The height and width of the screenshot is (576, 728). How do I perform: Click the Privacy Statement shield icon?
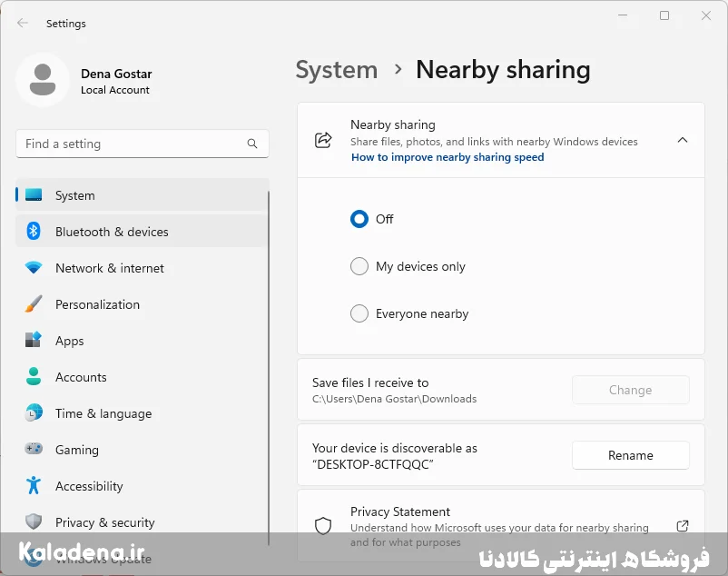click(323, 526)
